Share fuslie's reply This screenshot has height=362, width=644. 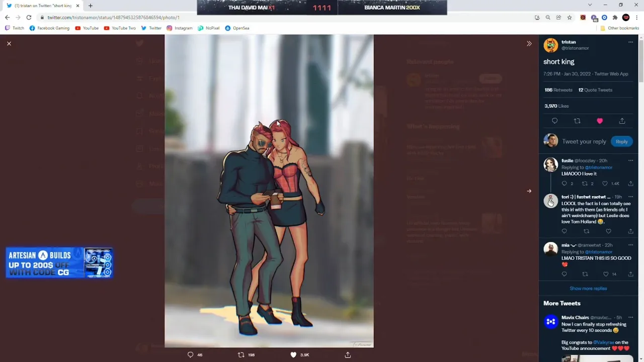[x=630, y=184]
